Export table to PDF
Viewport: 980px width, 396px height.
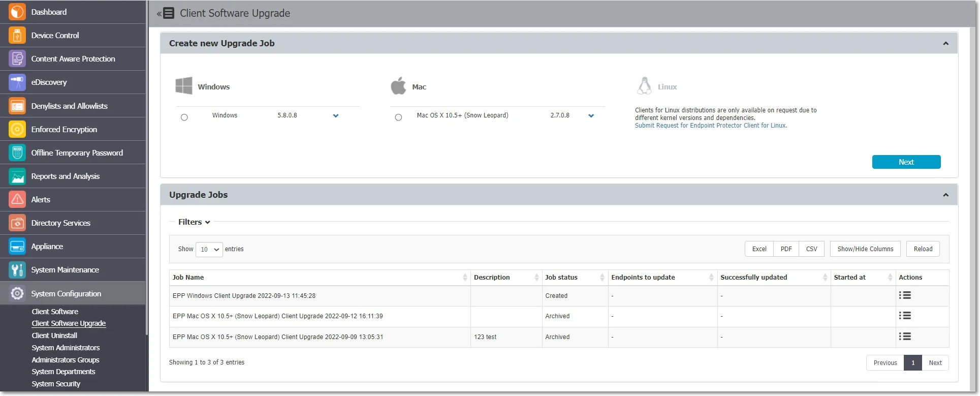pyautogui.click(x=786, y=249)
